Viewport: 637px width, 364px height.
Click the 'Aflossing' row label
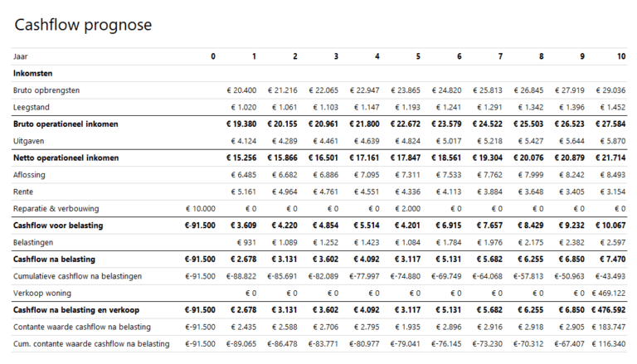(x=29, y=175)
